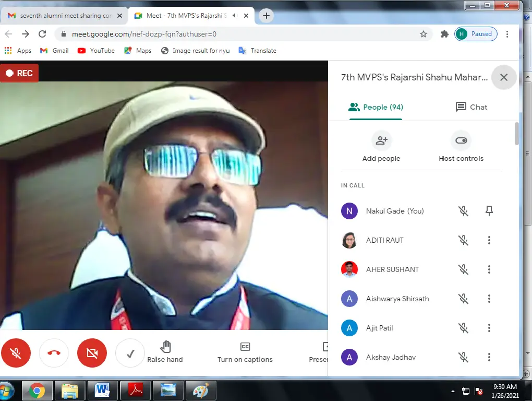Mute Aishwarya Shirsath's microphone
The width and height of the screenshot is (532, 401).
463,299
